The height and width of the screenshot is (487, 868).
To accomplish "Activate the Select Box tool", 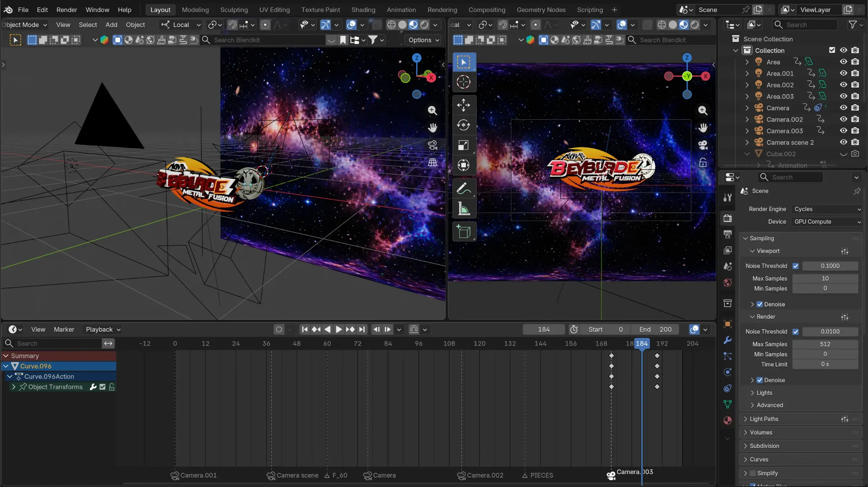I will pyautogui.click(x=464, y=62).
